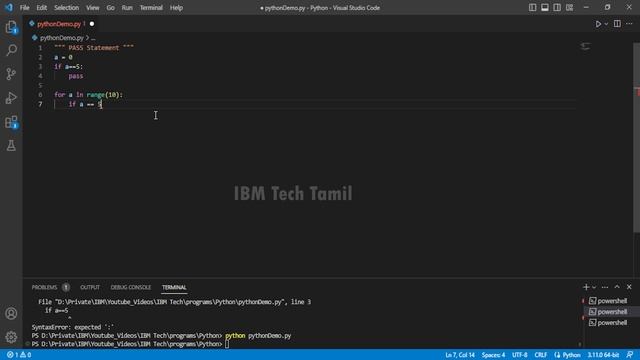Open the Run menu

point(127,7)
